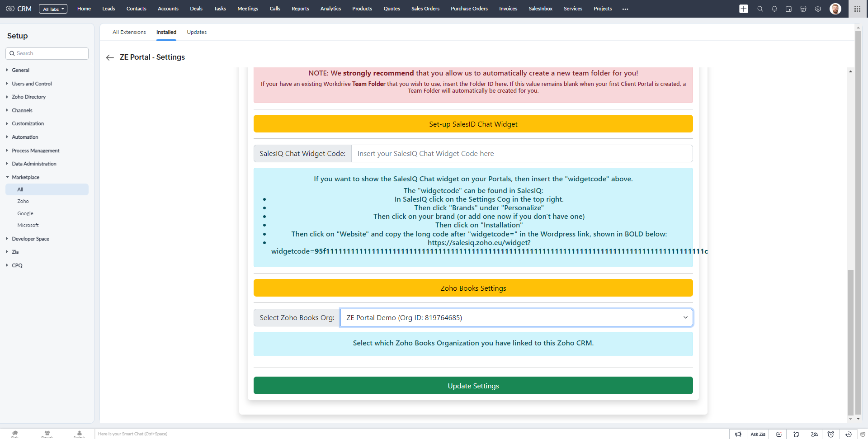Switch to the Updates tab
Image resolution: width=868 pixels, height=439 pixels.
coord(197,32)
